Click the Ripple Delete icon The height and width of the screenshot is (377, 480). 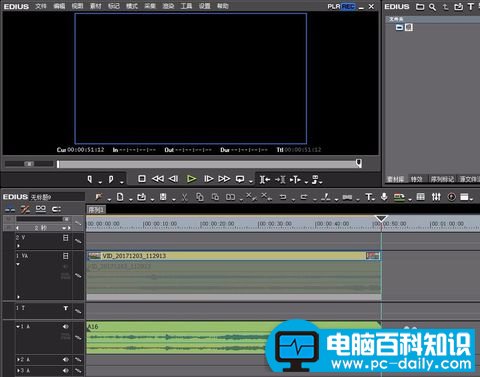[x=267, y=197]
